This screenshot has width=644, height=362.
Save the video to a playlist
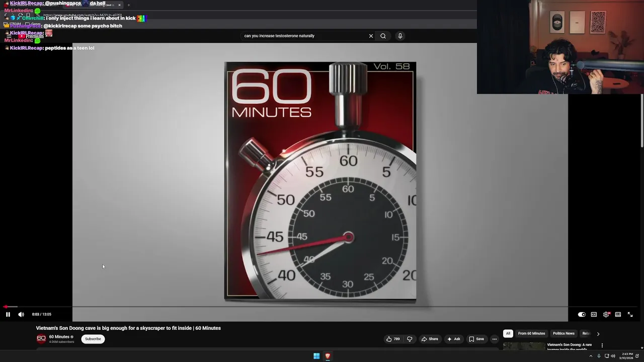(x=476, y=339)
